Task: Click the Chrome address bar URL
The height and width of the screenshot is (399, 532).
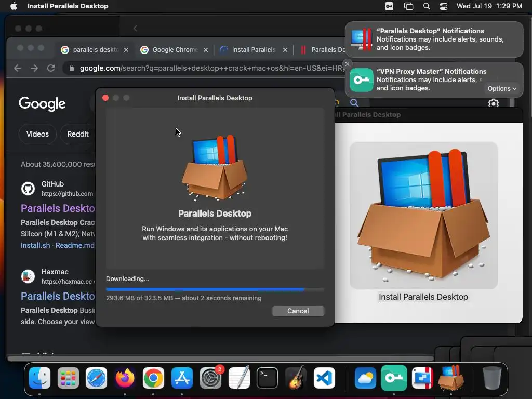Action: [212, 68]
